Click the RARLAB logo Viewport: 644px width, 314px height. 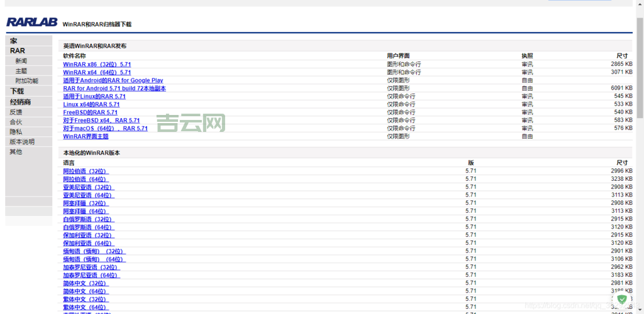[x=31, y=23]
